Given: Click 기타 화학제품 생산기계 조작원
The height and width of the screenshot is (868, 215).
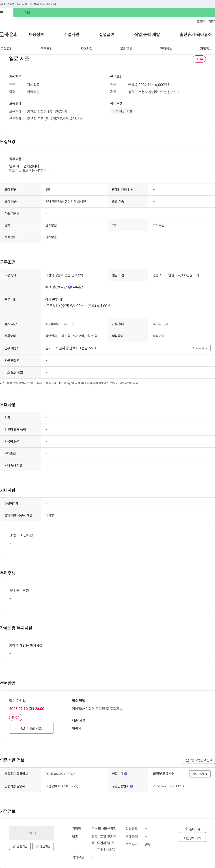Looking at the screenshot, I should pos(66,201).
